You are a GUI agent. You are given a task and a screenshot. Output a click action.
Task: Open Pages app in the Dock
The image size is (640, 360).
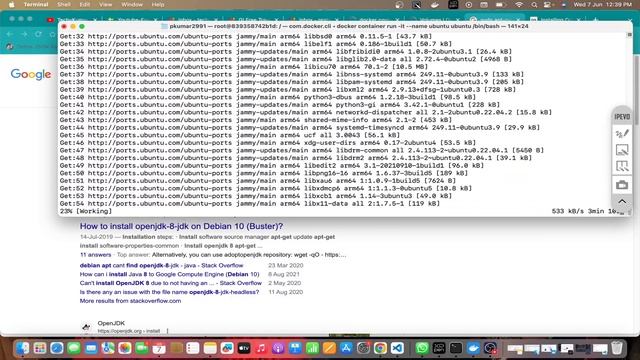pos(329,348)
